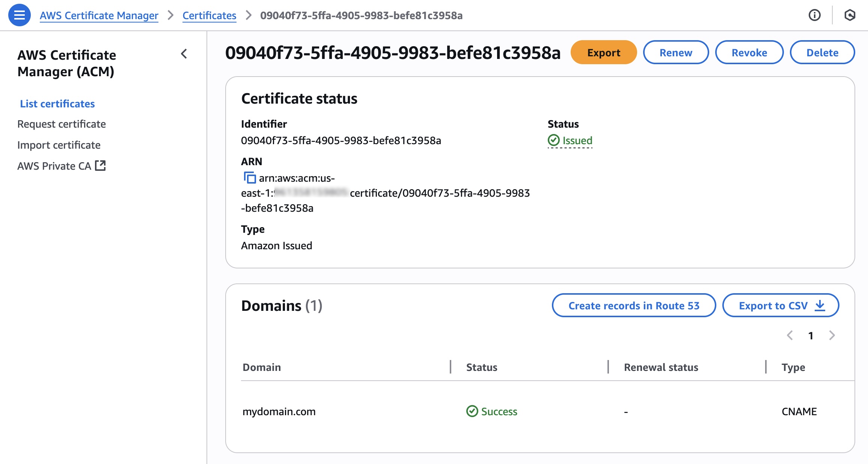Click the Issued status indicator
The height and width of the screenshot is (464, 868).
[x=570, y=140]
